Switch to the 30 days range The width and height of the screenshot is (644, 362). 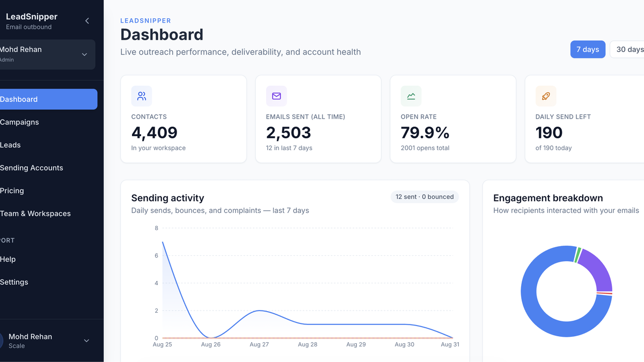tap(628, 49)
